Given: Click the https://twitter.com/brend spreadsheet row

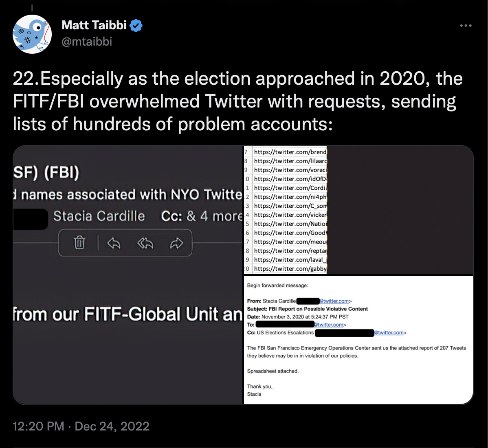Looking at the screenshot, I should [x=286, y=152].
